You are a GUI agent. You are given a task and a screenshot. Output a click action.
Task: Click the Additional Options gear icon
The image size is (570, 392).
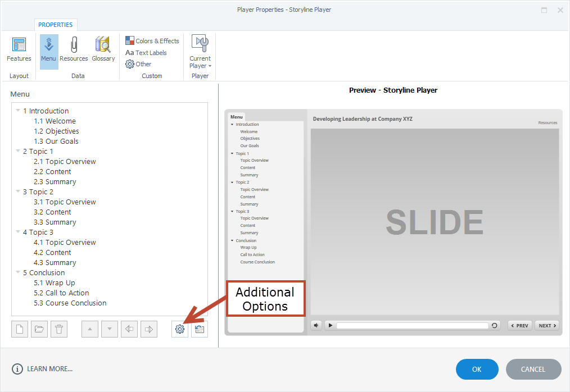pos(180,330)
